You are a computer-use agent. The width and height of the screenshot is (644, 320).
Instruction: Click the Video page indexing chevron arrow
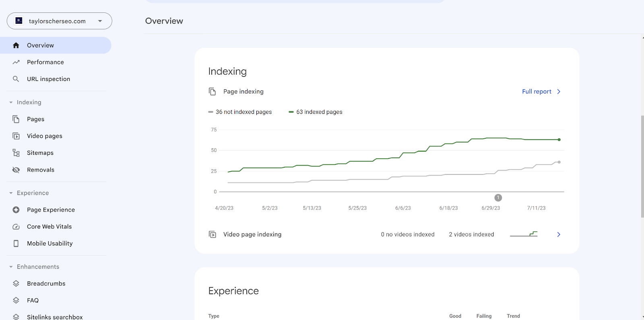(559, 234)
